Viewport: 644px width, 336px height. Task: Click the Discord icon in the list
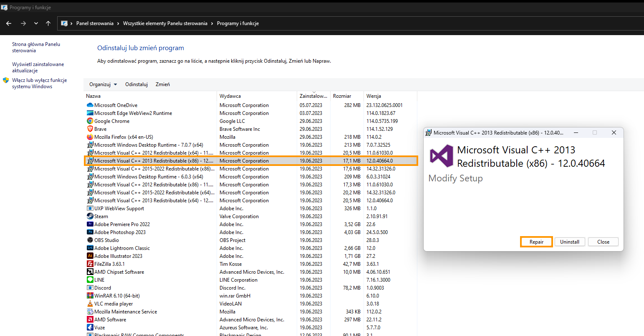pos(90,288)
